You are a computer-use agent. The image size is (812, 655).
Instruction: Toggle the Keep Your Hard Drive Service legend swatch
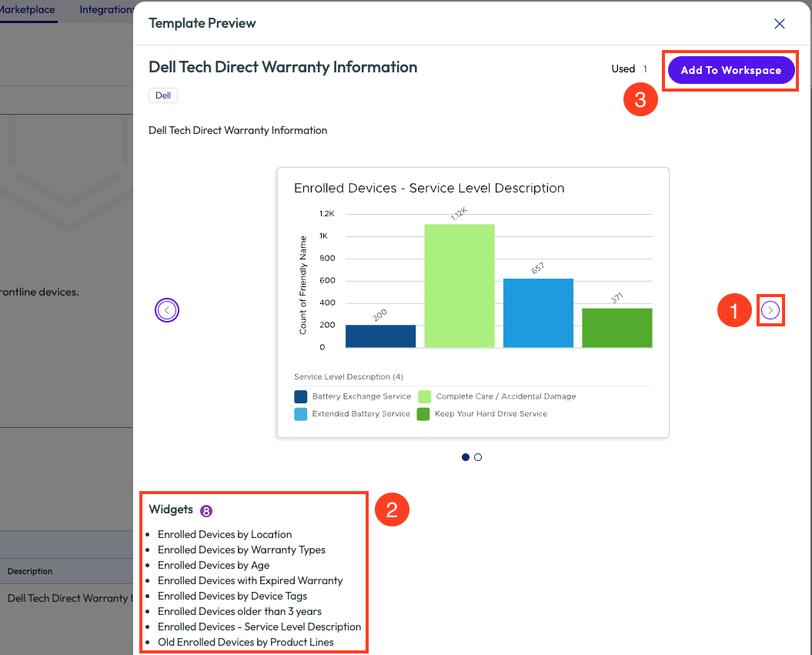423,414
